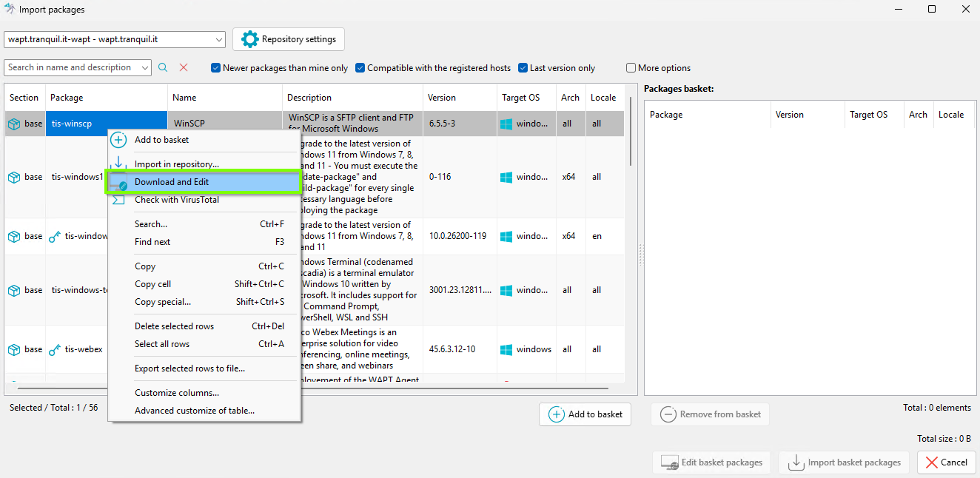Image resolution: width=980 pixels, height=478 pixels.
Task: Select the version 45.6.3.12-10 cell
Action: coord(460,349)
